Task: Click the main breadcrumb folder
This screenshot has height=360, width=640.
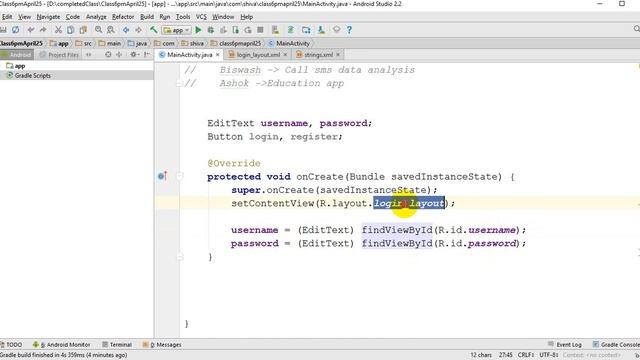Action: (x=110, y=43)
